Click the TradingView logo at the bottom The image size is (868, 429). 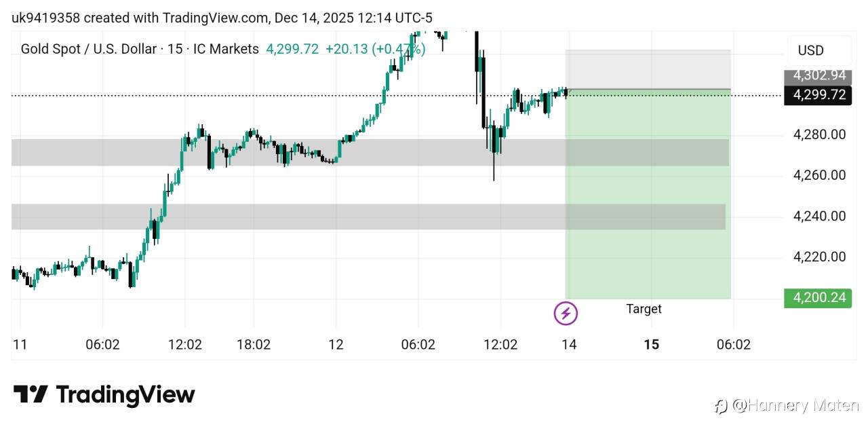(x=104, y=394)
